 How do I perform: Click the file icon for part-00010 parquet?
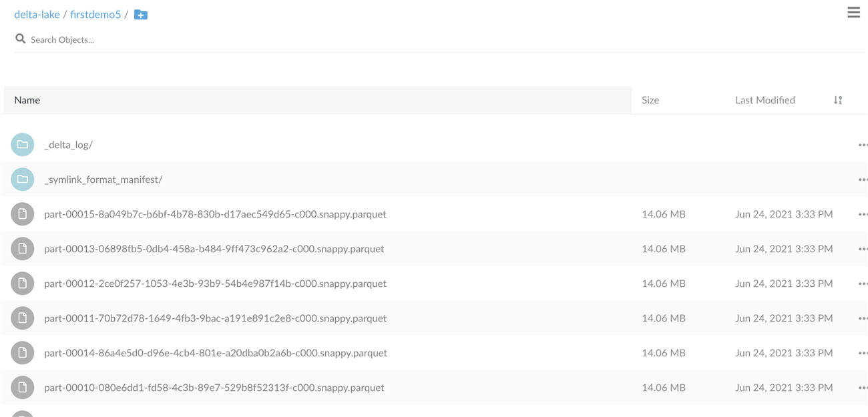click(22, 387)
